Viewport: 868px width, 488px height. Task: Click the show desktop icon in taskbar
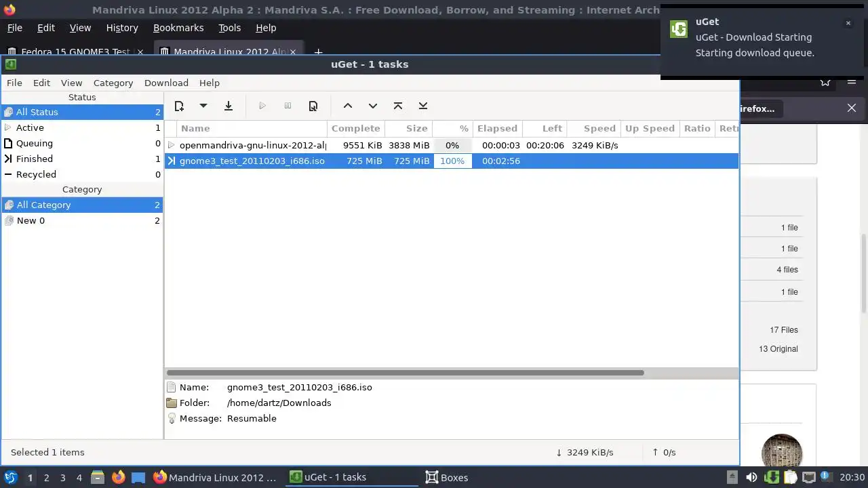click(x=138, y=477)
